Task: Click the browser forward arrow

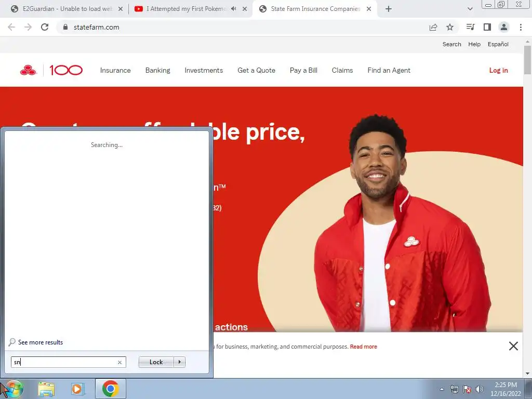Action: pyautogui.click(x=28, y=27)
